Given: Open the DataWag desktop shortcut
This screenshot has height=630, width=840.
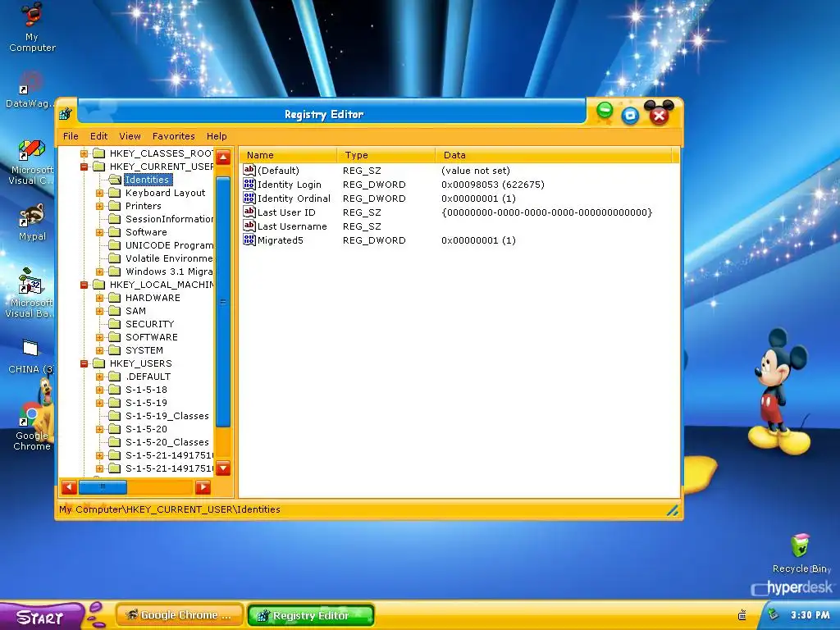Looking at the screenshot, I should click(30, 90).
